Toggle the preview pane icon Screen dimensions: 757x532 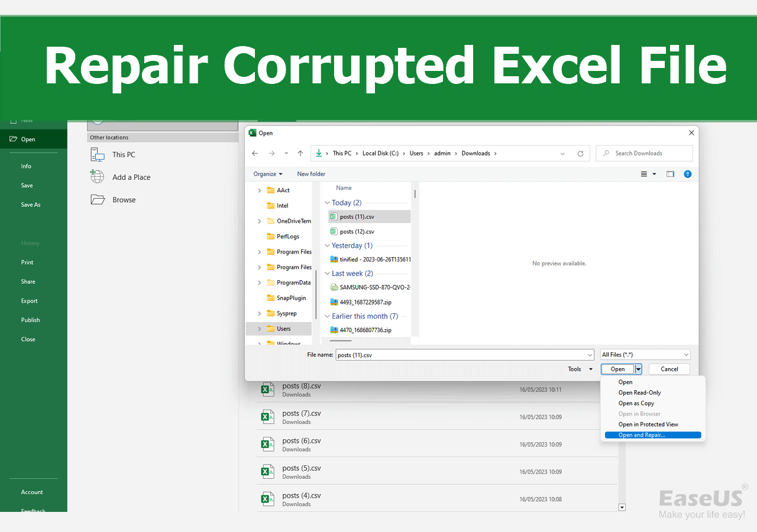(670, 174)
